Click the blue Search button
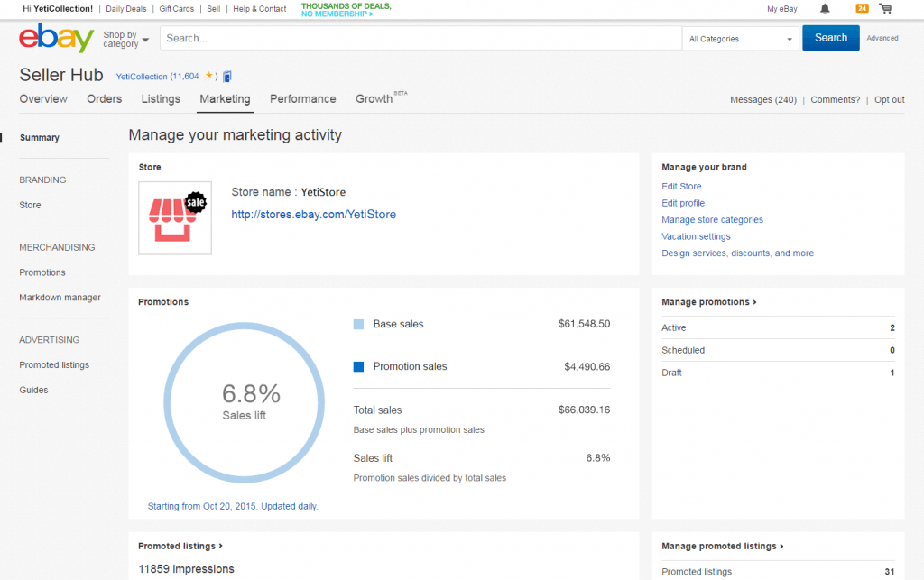Image resolution: width=924 pixels, height=580 pixels. click(x=830, y=38)
